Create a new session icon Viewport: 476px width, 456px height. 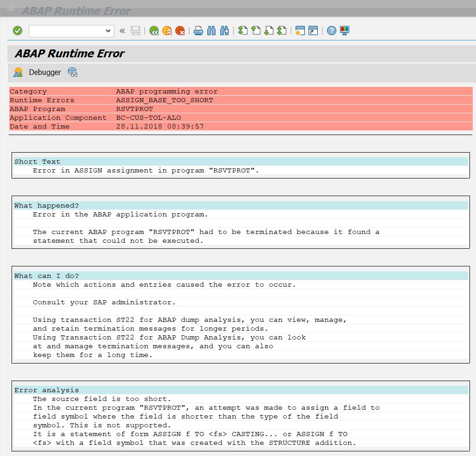tap(300, 31)
